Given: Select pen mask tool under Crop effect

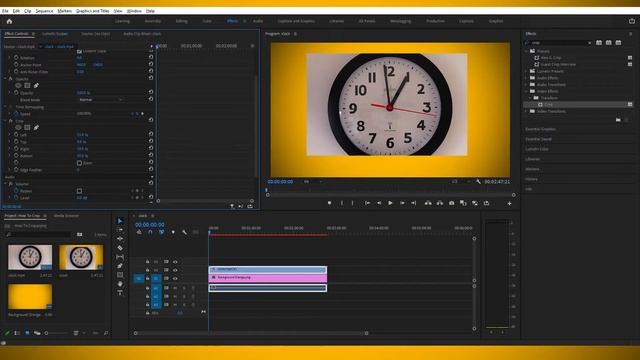Looking at the screenshot, I should [36, 128].
